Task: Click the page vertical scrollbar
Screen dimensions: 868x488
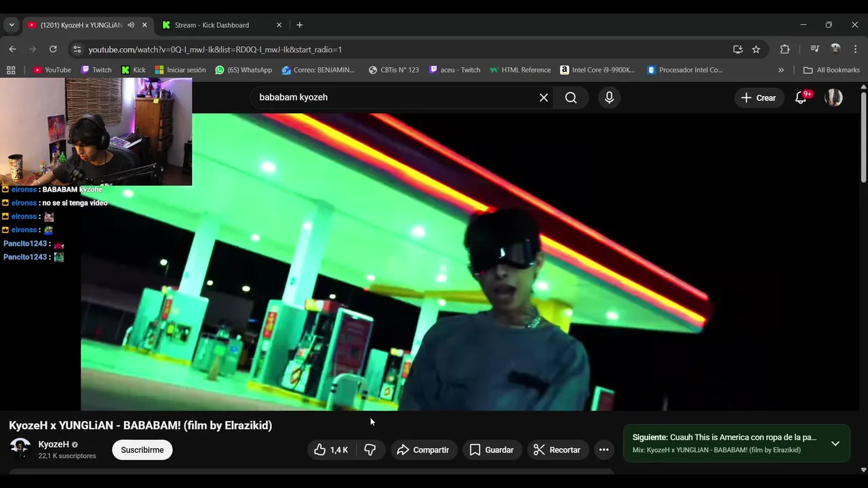Action: point(863,137)
